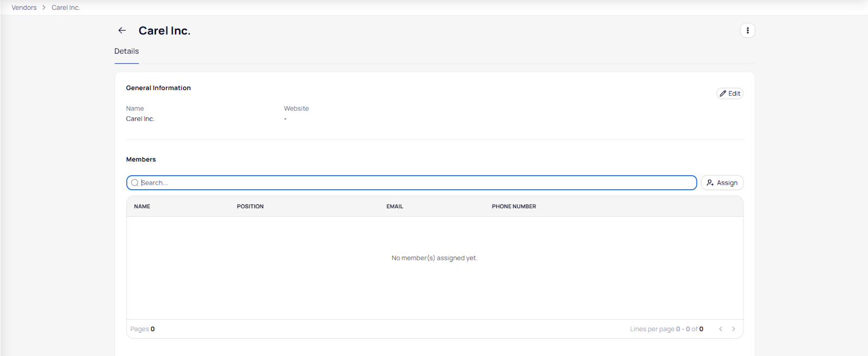Image resolution: width=868 pixels, height=356 pixels.
Task: Click the breadcrumb chevron separator after Vendors
Action: tap(44, 8)
